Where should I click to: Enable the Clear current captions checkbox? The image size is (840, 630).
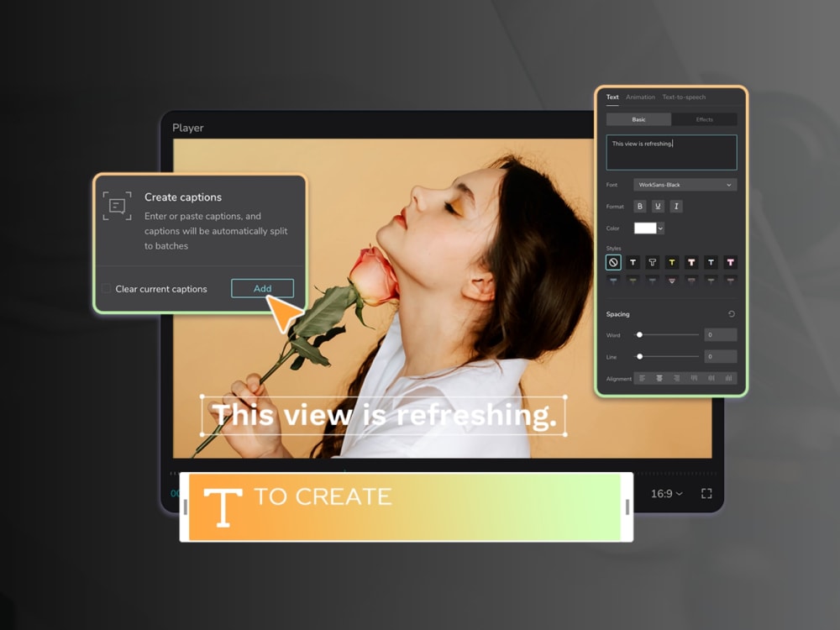(106, 289)
